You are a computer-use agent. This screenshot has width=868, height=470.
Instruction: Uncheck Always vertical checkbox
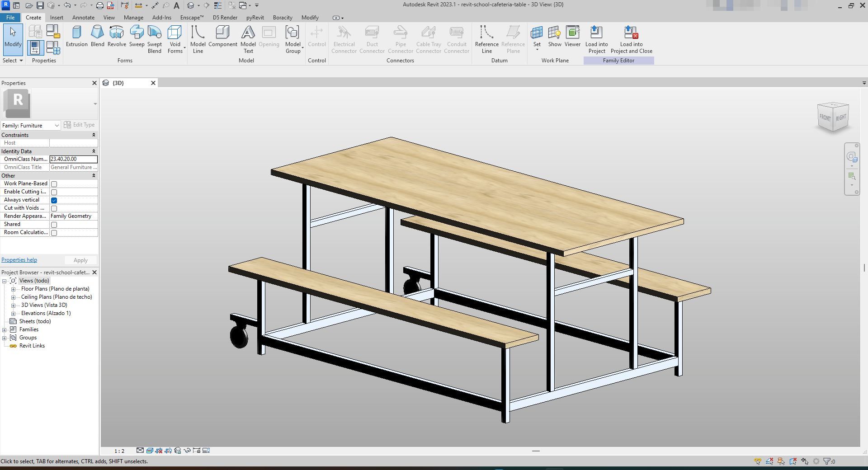(x=54, y=200)
